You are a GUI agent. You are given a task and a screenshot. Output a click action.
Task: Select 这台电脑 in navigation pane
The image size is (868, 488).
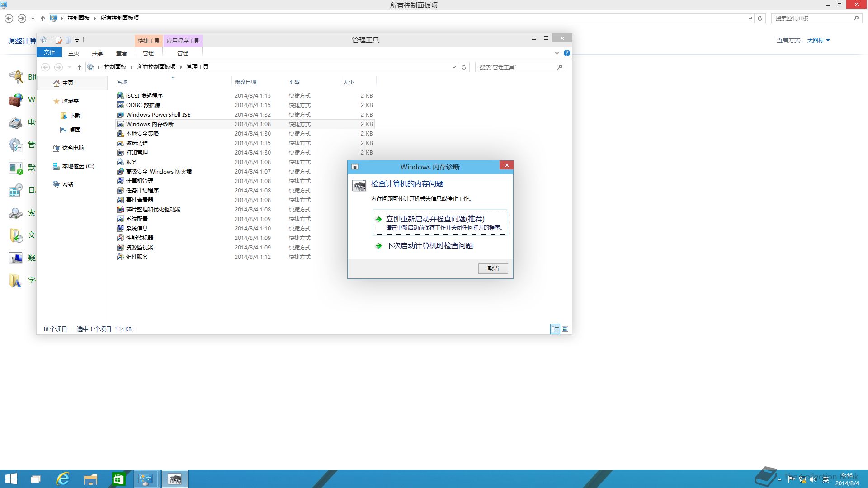tap(69, 148)
